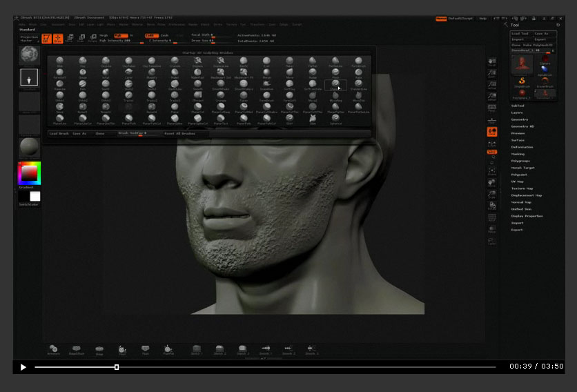The height and width of the screenshot is (392, 577).
Task: Open the Help menu in title bar
Action: click(x=482, y=19)
